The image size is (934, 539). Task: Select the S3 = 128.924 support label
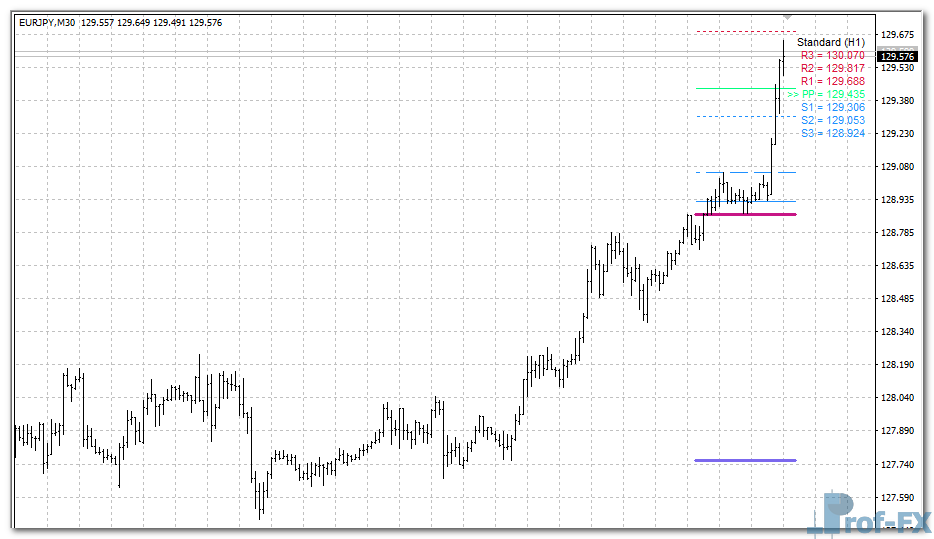[x=832, y=133]
